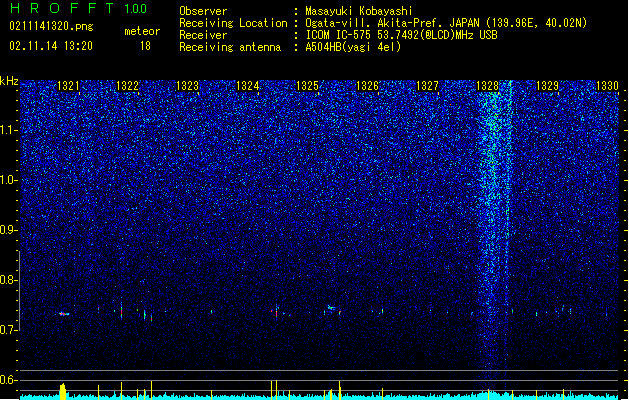
Task: Click the observer name Masayuki Kobayashi
Action: coord(359,11)
